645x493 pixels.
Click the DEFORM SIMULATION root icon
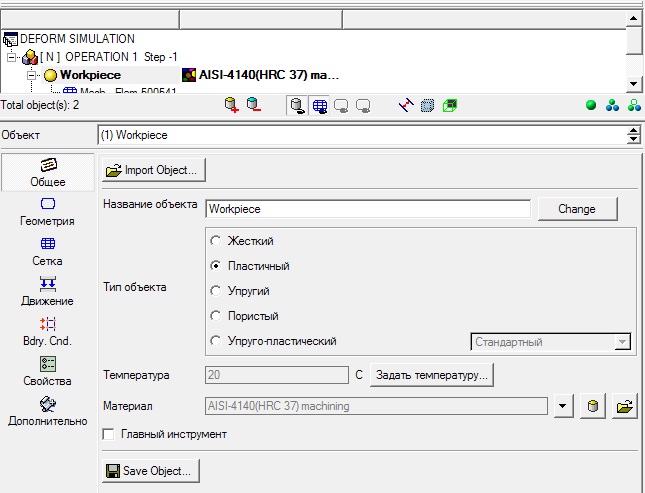pyautogui.click(x=10, y=40)
